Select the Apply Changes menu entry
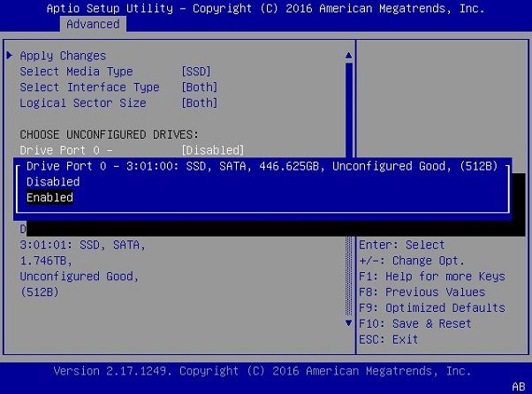The width and height of the screenshot is (532, 394). point(63,56)
